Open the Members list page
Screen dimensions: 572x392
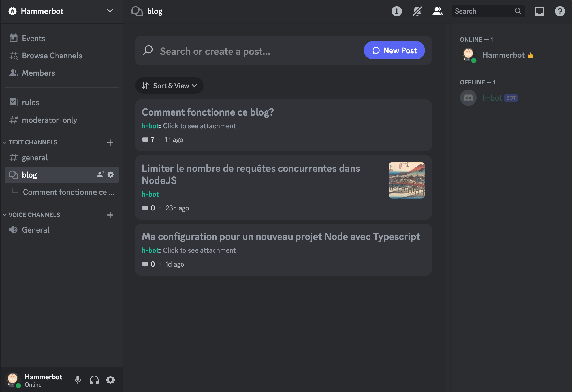click(62, 73)
